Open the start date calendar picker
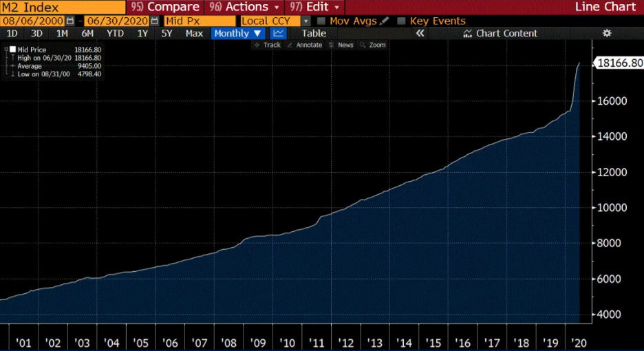The height and width of the screenshot is (351, 644). (69, 21)
